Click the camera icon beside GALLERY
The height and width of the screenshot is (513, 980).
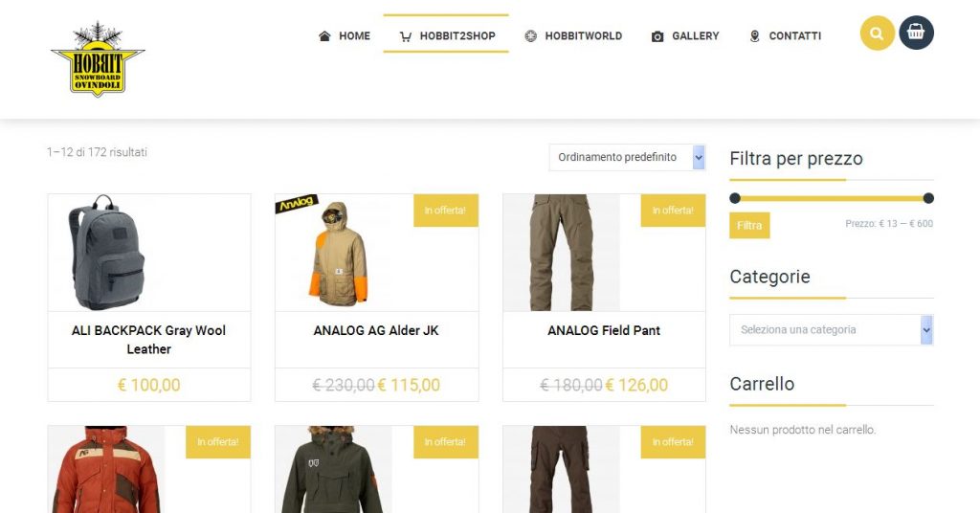[657, 36]
